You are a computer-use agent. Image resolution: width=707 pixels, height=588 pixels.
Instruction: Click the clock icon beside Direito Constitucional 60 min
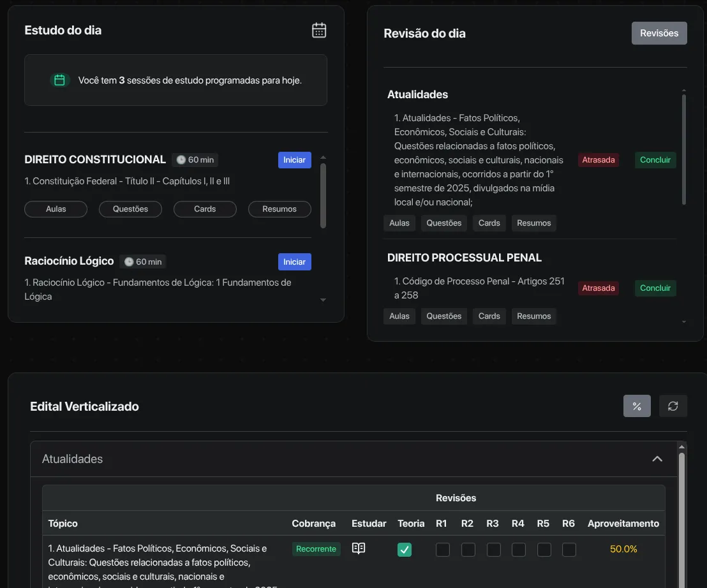click(x=181, y=160)
